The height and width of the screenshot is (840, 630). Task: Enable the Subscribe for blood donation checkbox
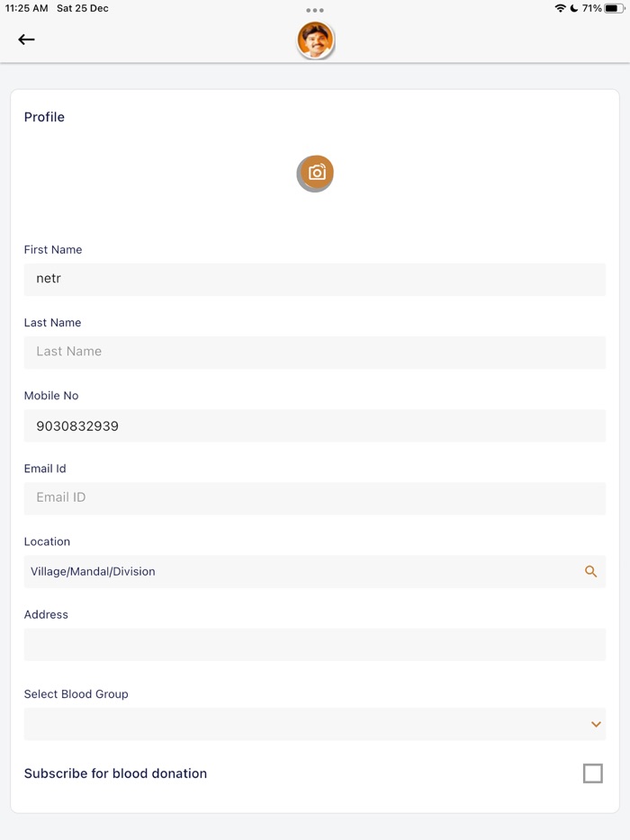pos(592,773)
